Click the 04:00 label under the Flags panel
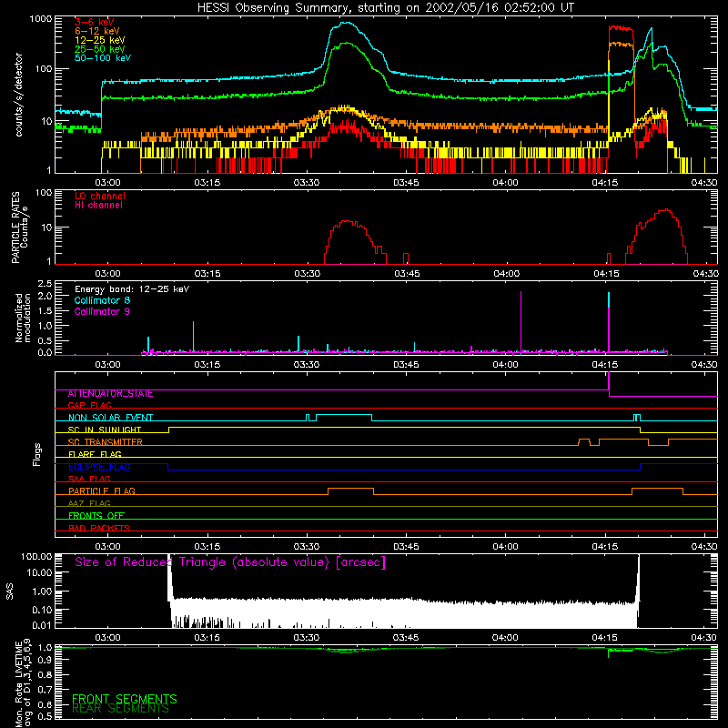Viewport: 728px width, 728px height. click(x=505, y=547)
